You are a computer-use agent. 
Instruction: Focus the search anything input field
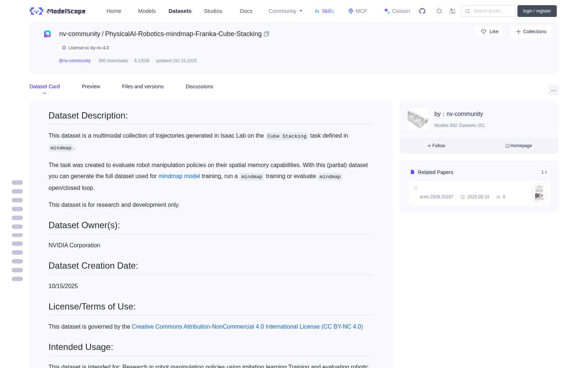tap(488, 11)
